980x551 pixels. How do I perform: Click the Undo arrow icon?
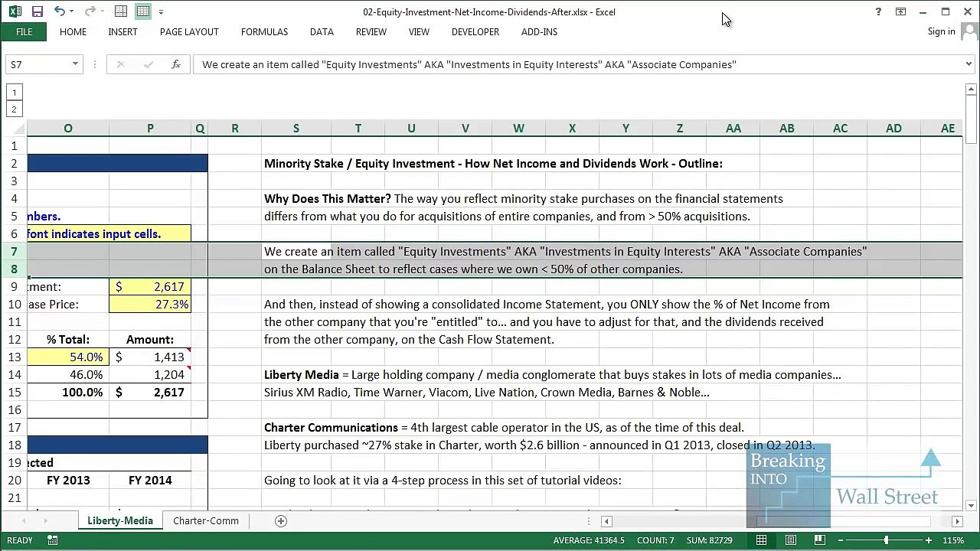click(x=59, y=11)
